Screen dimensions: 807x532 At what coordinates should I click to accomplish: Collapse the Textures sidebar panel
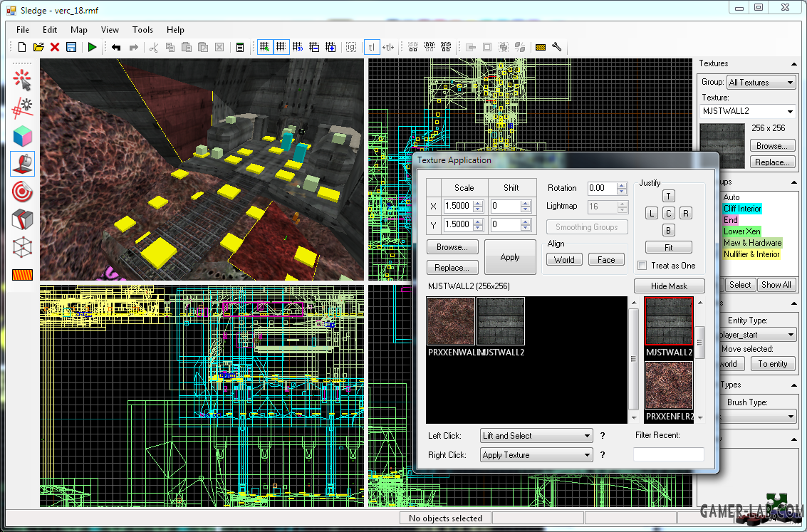pyautogui.click(x=793, y=64)
